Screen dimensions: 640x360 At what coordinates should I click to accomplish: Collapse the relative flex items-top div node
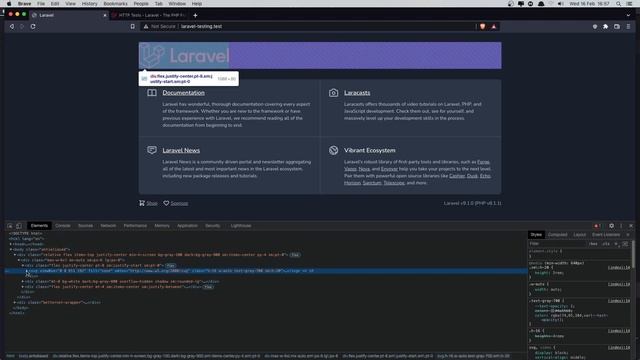point(15,255)
